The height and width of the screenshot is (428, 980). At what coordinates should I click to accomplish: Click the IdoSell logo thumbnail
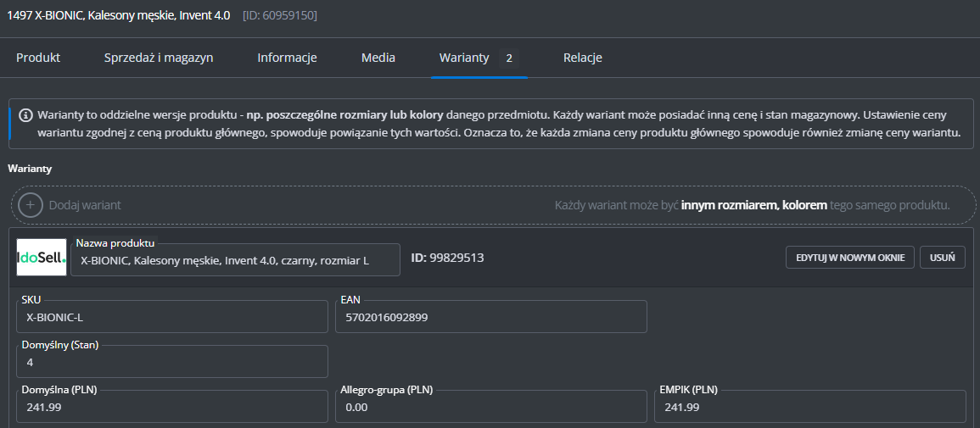(x=41, y=258)
